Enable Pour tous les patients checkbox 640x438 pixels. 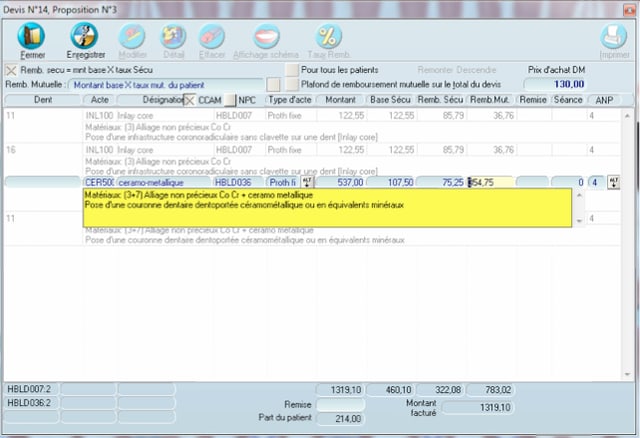tap(291, 70)
